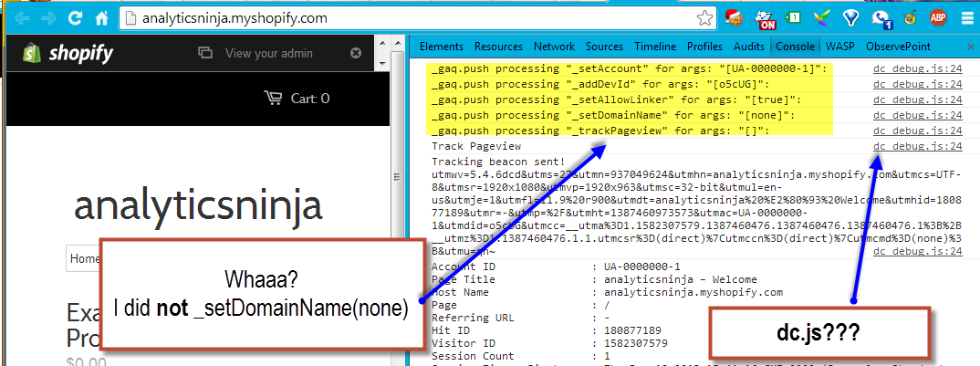Switch to the Resources tab in DevTools
The height and width of the screenshot is (366, 980).
point(498,47)
